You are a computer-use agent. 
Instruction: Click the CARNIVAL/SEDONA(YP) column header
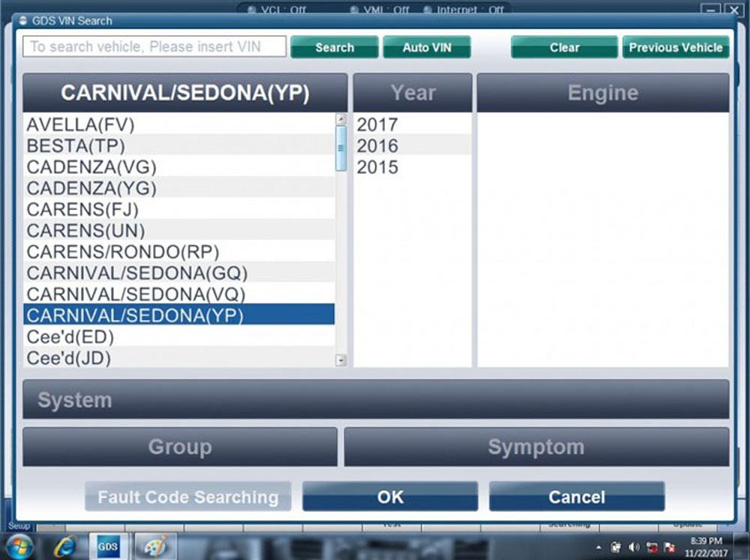(x=185, y=93)
